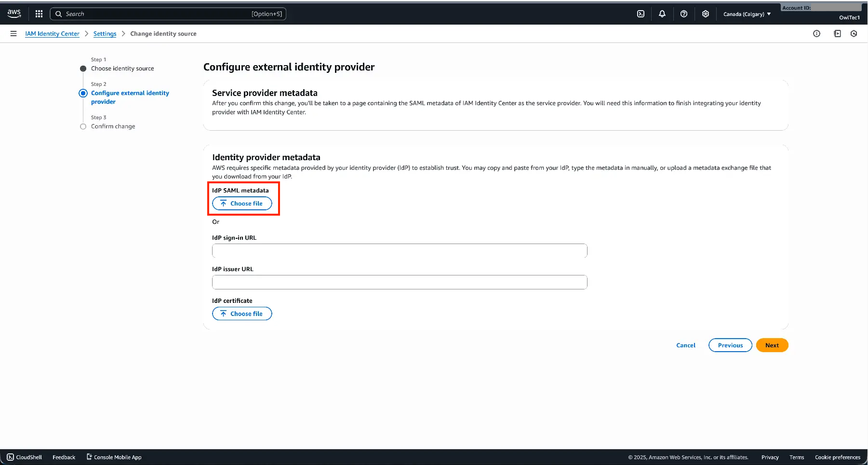This screenshot has height=465, width=868.
Task: Go to Settings breadcrumb link
Action: tap(105, 34)
